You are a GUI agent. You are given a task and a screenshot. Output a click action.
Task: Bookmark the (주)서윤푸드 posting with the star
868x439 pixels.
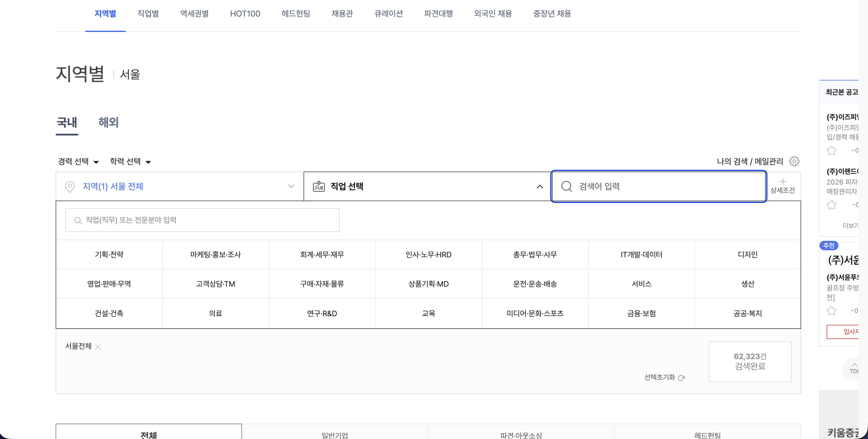(x=831, y=311)
